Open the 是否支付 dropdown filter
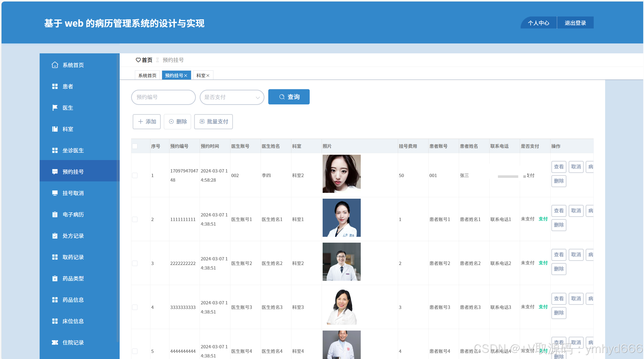 pyautogui.click(x=232, y=97)
